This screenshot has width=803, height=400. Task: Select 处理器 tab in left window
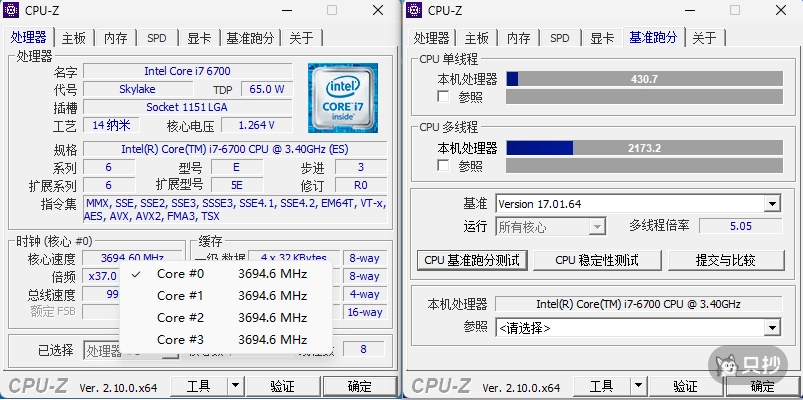coord(29,37)
